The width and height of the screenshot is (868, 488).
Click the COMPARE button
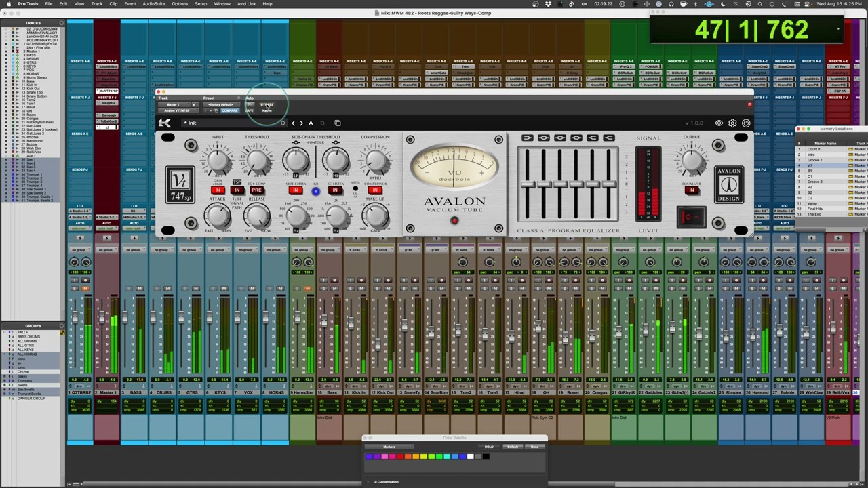(230, 110)
